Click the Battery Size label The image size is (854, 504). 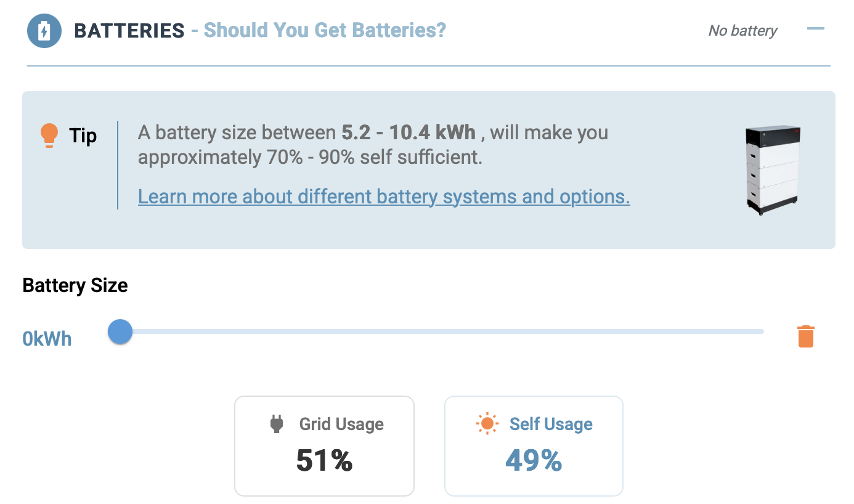pos(75,285)
